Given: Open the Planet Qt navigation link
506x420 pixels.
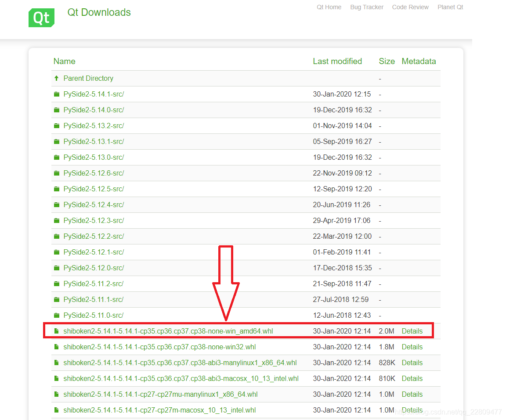Looking at the screenshot, I should coord(450,7).
